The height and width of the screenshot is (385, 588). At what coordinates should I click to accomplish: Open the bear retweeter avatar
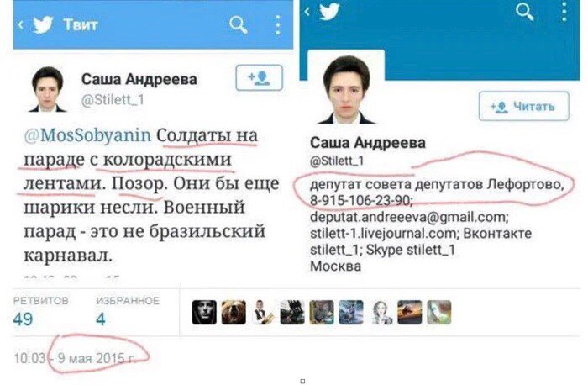(x=234, y=312)
